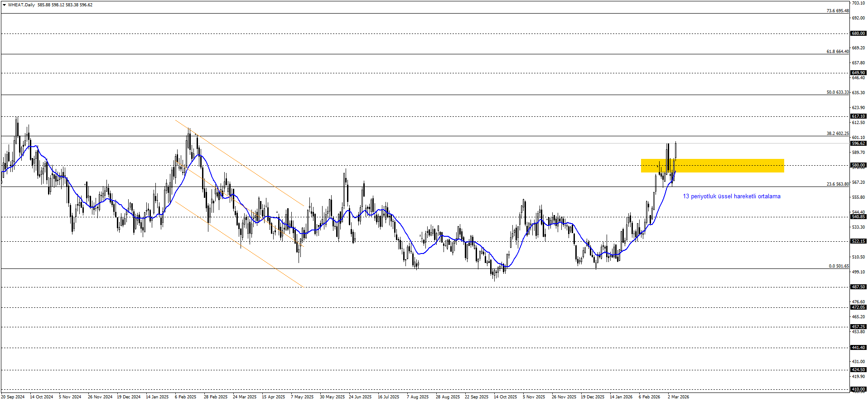Select the 0.0 501.65 Fibonacci level label
Image resolution: width=868 pixels, height=402 pixels.
tap(839, 266)
